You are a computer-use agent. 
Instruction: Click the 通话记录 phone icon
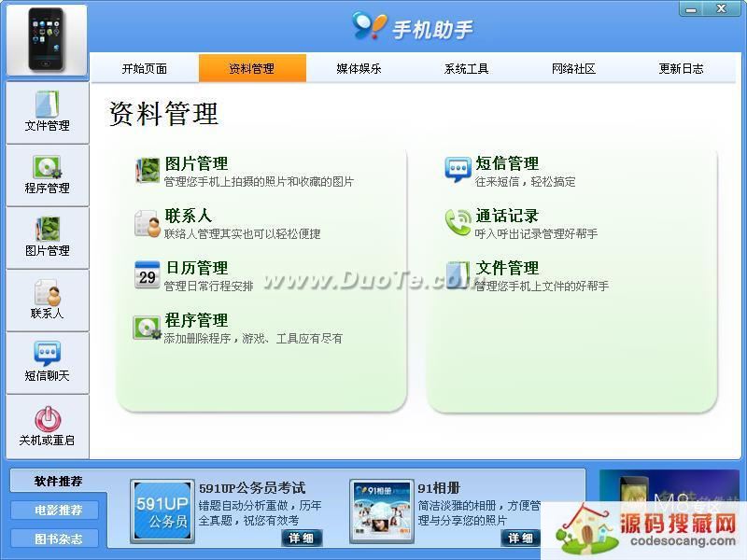point(458,222)
